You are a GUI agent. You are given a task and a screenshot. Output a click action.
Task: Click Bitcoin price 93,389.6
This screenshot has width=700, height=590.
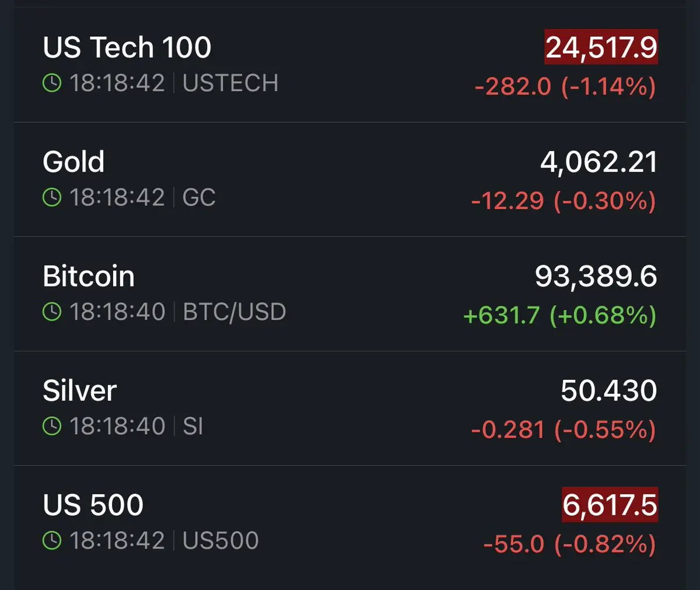tap(596, 276)
